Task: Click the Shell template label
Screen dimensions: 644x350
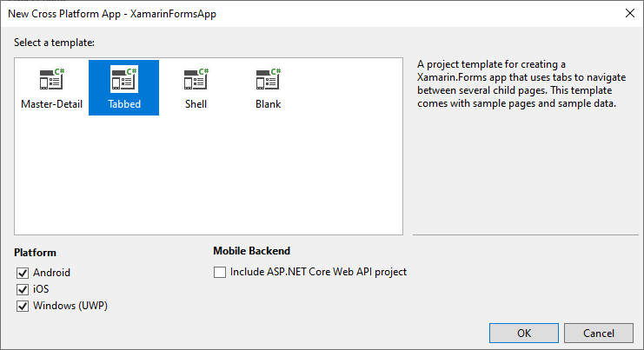Action: [x=196, y=105]
